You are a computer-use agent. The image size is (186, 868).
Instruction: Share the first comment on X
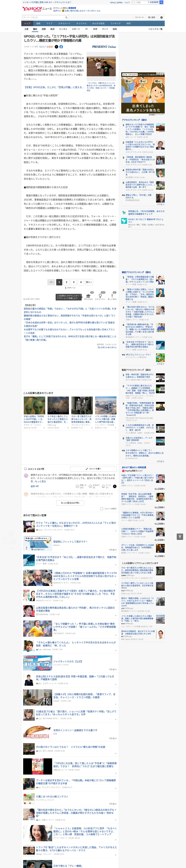[115, 486]
